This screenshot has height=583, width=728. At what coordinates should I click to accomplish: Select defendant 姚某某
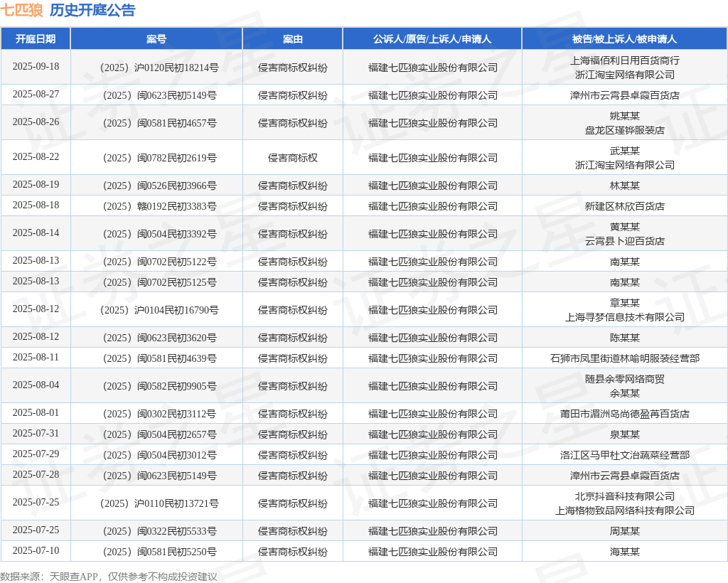coord(625,116)
